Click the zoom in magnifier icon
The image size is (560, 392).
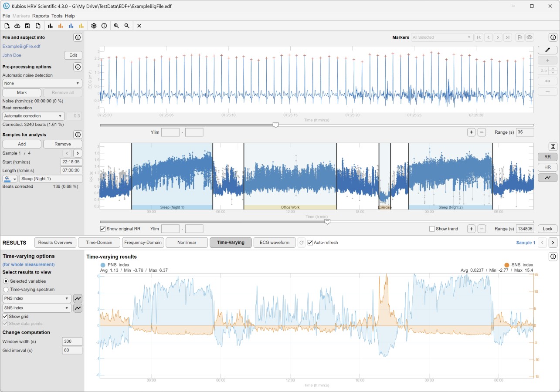[x=116, y=26]
